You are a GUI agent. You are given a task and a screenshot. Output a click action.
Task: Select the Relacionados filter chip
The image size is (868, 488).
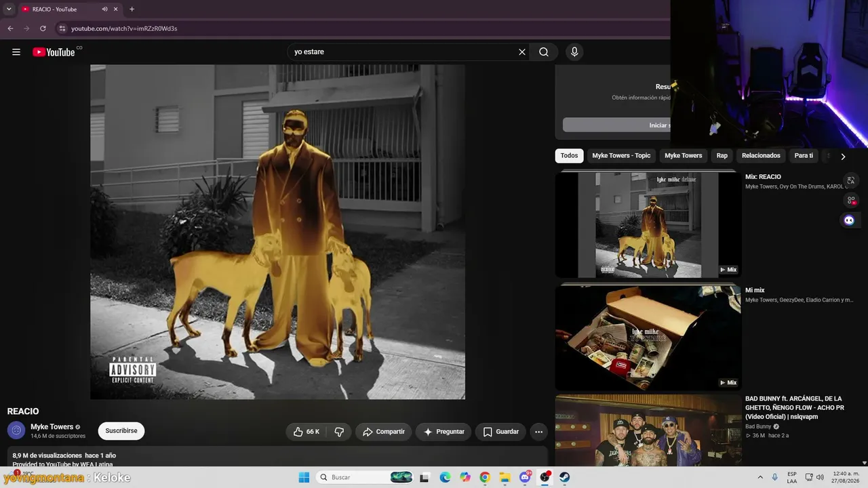point(761,156)
